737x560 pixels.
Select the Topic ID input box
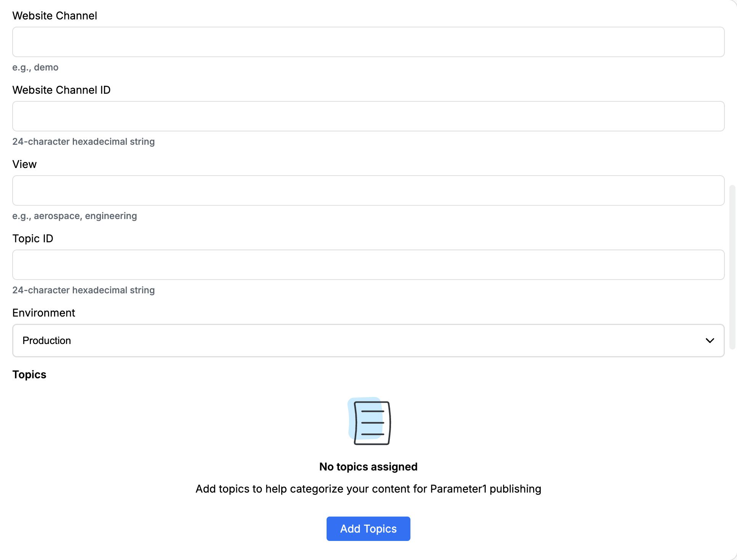pyautogui.click(x=368, y=265)
